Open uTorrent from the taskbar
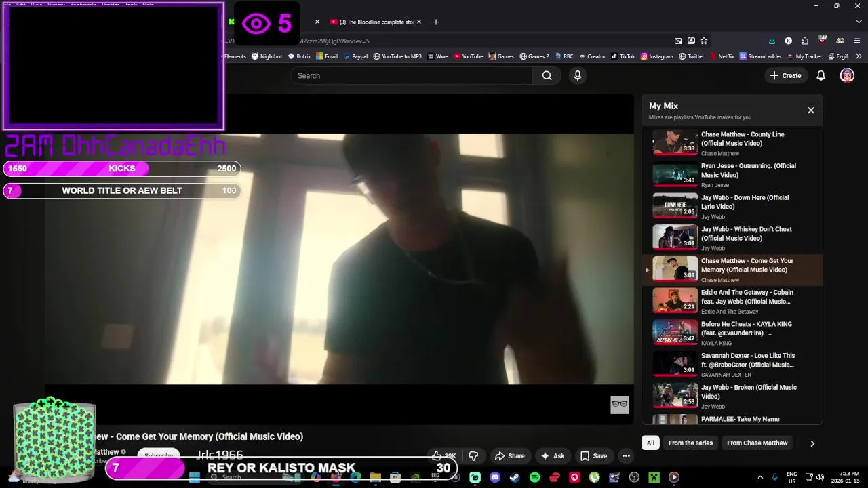Viewport: 868px width, 488px height. (594, 477)
